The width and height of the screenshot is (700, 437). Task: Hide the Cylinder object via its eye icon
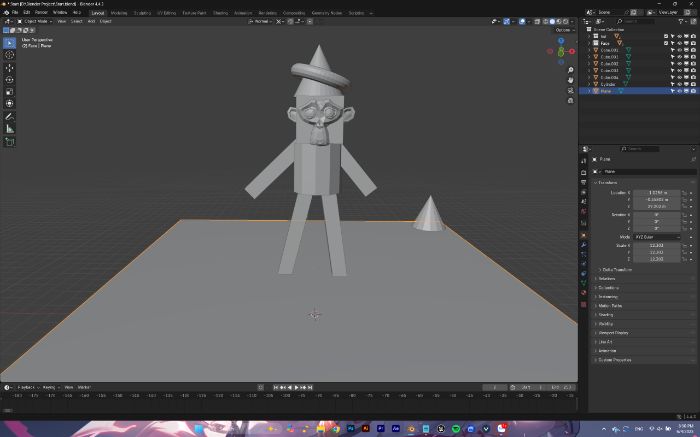[x=679, y=84]
